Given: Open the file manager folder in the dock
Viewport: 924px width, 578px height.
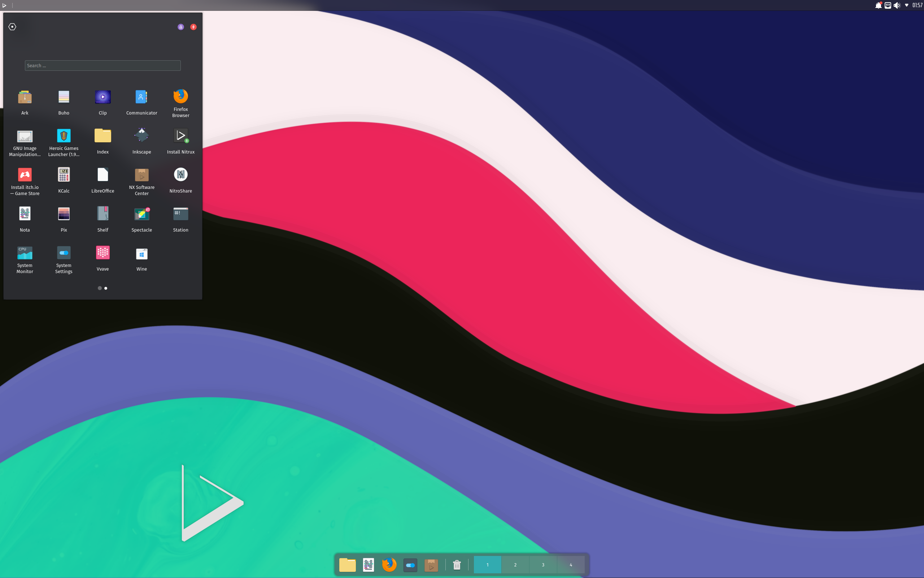Looking at the screenshot, I should coord(348,565).
